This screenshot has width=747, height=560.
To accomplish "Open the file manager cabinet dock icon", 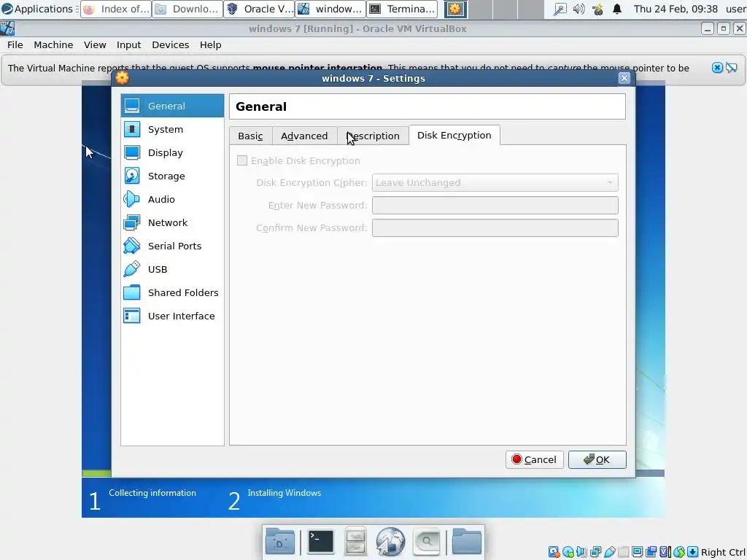I will (355, 541).
